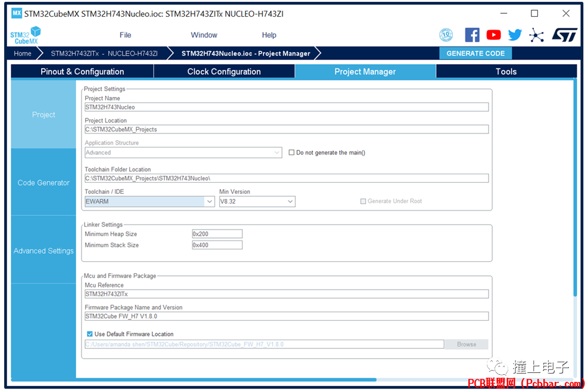Enable Do not generate the main() checkbox

[x=292, y=152]
